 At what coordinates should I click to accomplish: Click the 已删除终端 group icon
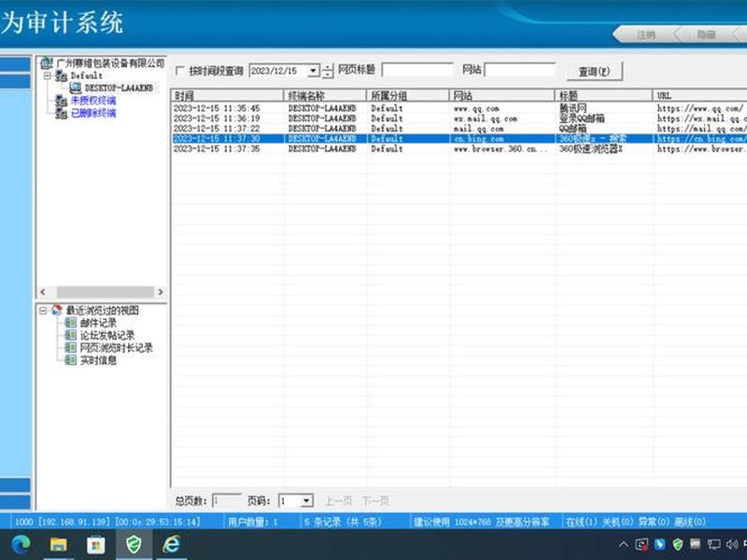(61, 113)
